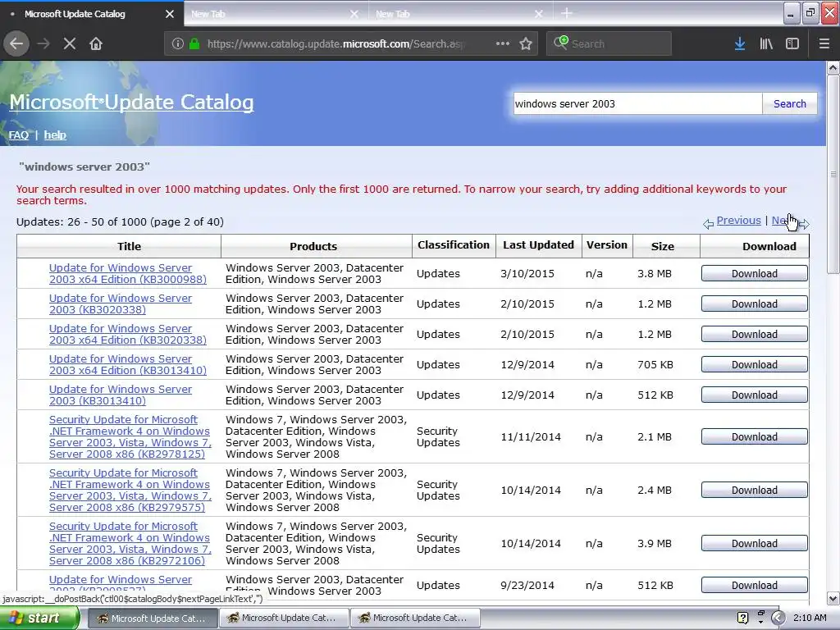Image resolution: width=840 pixels, height=630 pixels.
Task: Switch to second Microsoft Update Cat taskbar item
Action: tap(284, 619)
